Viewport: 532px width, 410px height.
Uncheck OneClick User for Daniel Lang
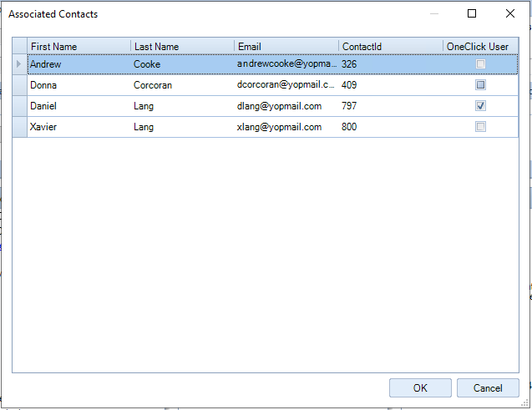click(480, 106)
